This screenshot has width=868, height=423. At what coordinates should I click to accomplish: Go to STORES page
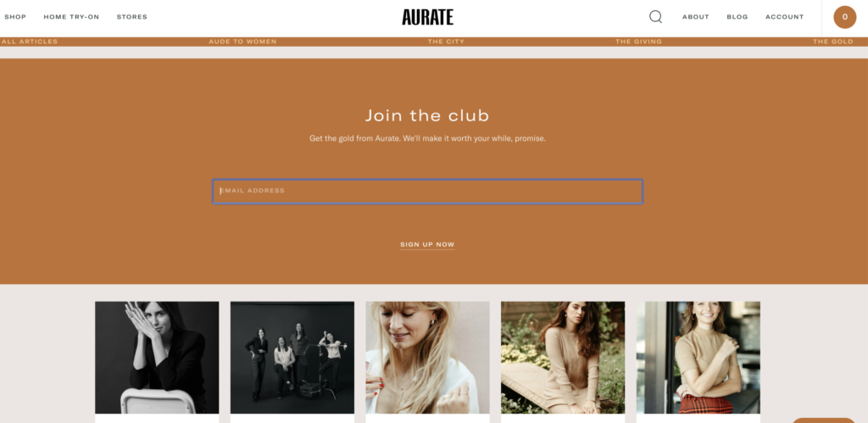(131, 17)
